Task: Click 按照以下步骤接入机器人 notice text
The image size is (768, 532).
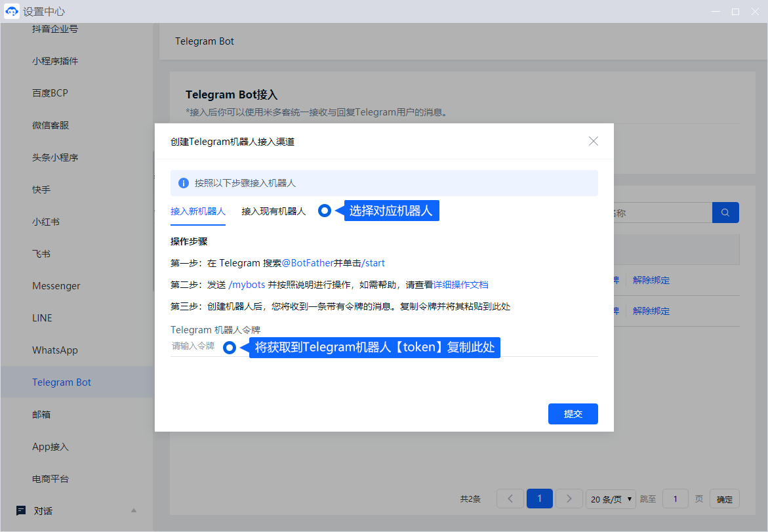Action: click(x=245, y=183)
